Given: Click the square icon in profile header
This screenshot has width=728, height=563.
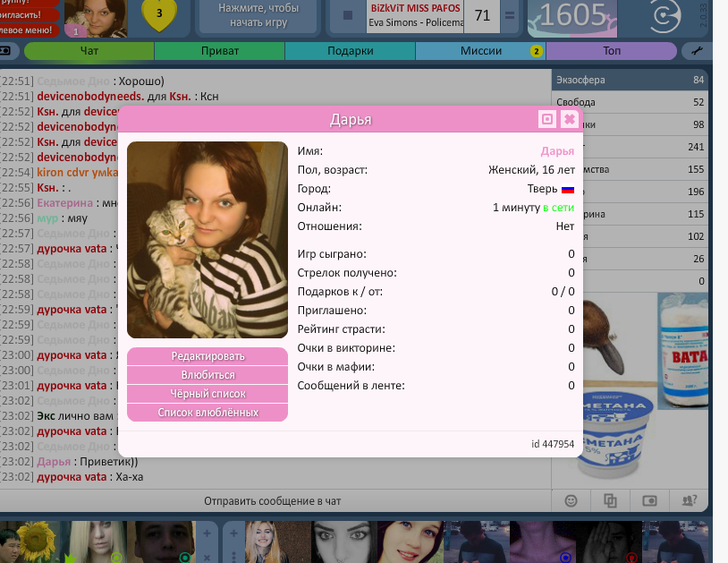Looking at the screenshot, I should pos(547,119).
